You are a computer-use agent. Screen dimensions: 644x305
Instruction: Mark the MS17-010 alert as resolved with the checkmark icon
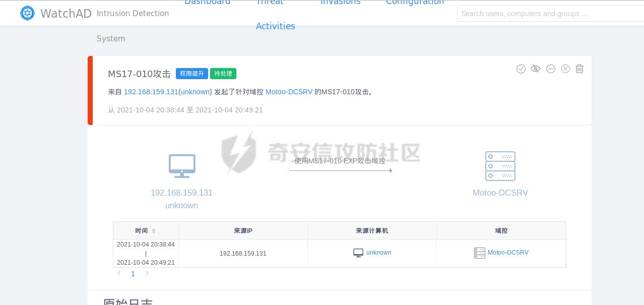tap(521, 69)
